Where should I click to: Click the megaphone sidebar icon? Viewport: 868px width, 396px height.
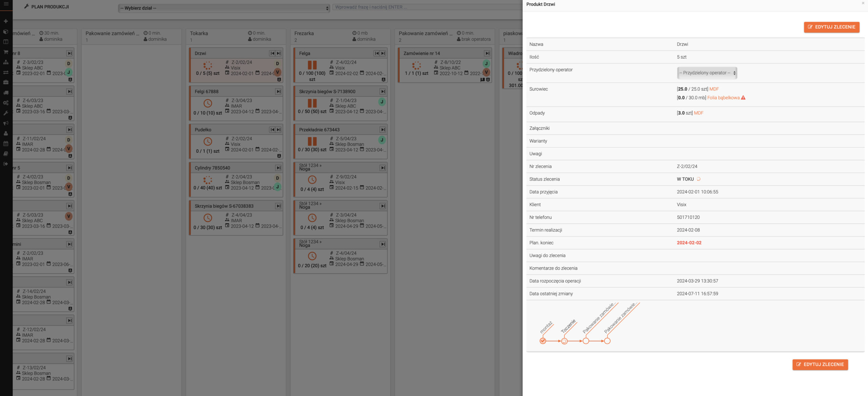[x=6, y=123]
